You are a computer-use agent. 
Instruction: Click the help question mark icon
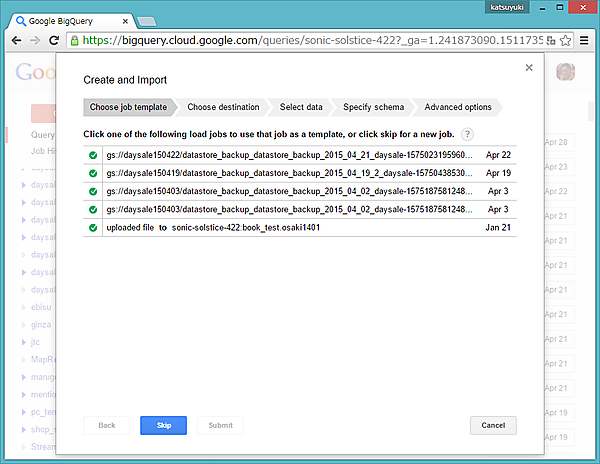point(467,135)
